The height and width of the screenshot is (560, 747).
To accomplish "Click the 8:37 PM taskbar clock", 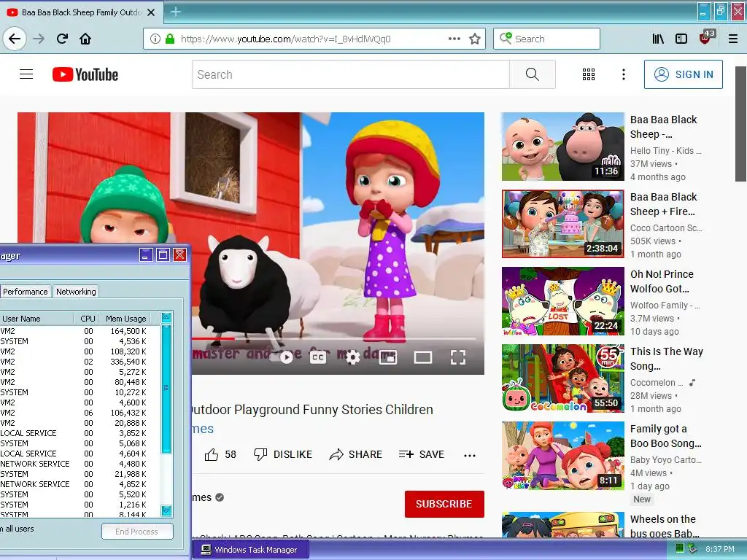I will (x=720, y=549).
